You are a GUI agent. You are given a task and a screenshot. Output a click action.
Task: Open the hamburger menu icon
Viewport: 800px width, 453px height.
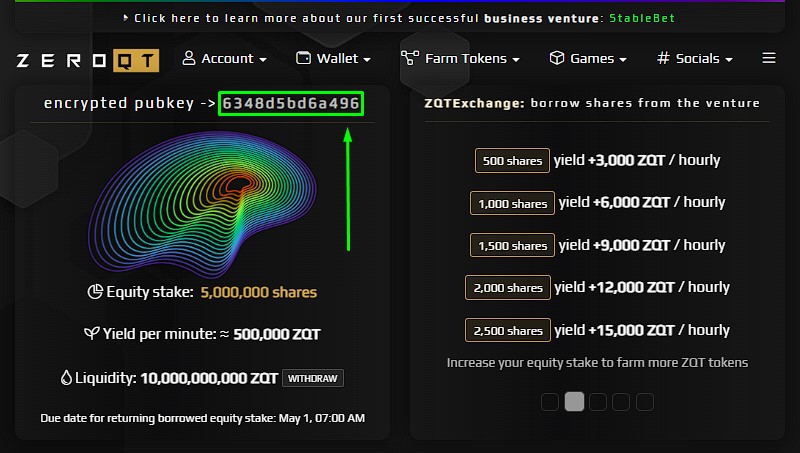[x=769, y=58]
